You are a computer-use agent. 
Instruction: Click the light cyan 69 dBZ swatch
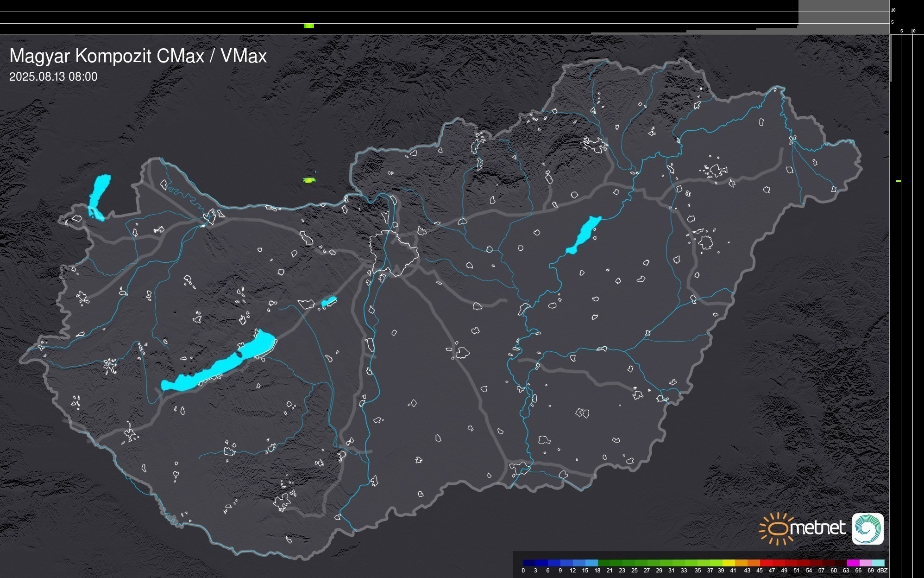pyautogui.click(x=878, y=563)
